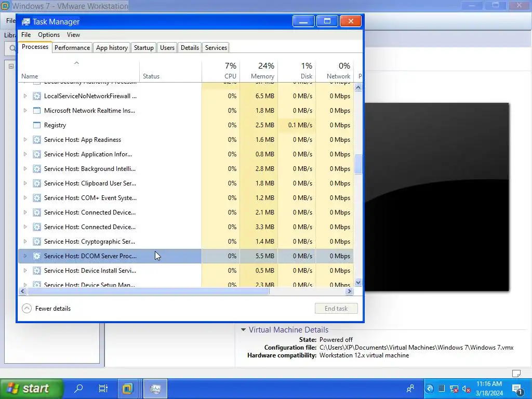Click the Service Host: COM+ Event System gear icon
This screenshot has height=399, width=532.
pos(37,198)
